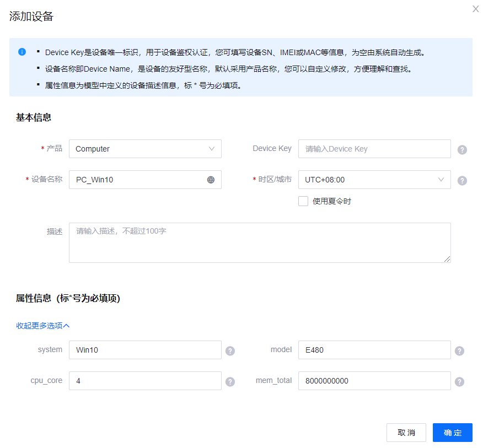Image resolution: width=483 pixels, height=448 pixels.
Task: Open the UTC+08:00 timezone dropdown
Action: click(x=374, y=180)
